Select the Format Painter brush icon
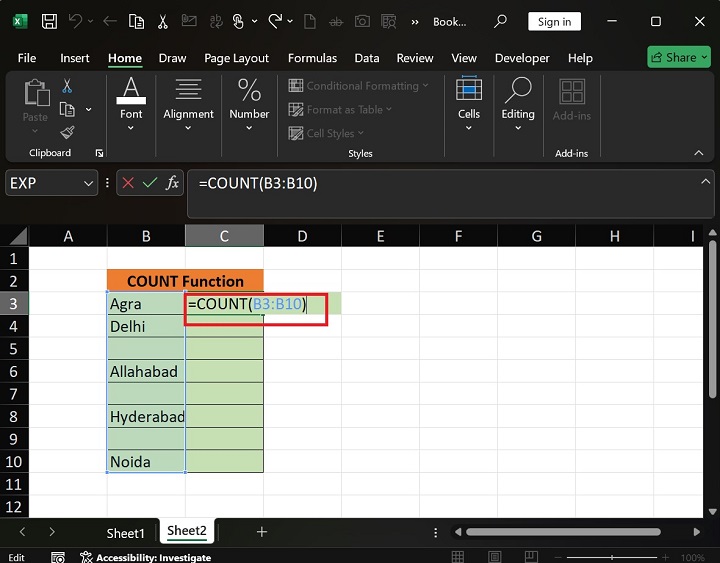Viewport: 720px width, 563px height. coord(67,132)
